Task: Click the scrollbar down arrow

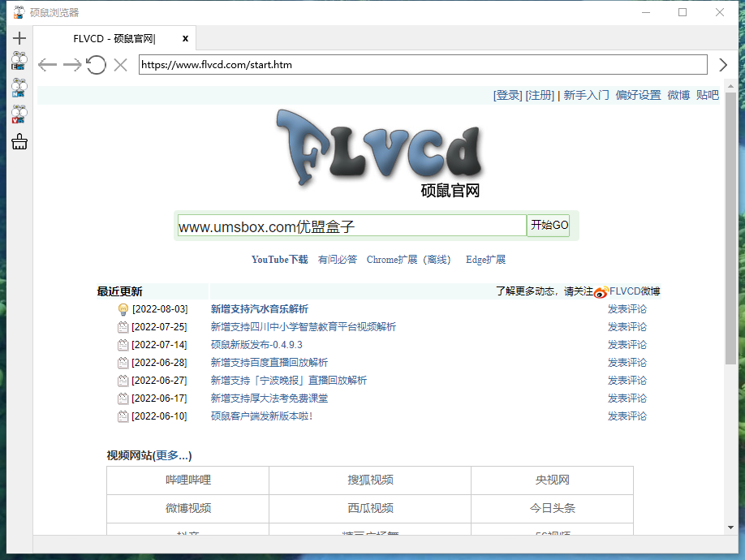Action: [x=730, y=528]
